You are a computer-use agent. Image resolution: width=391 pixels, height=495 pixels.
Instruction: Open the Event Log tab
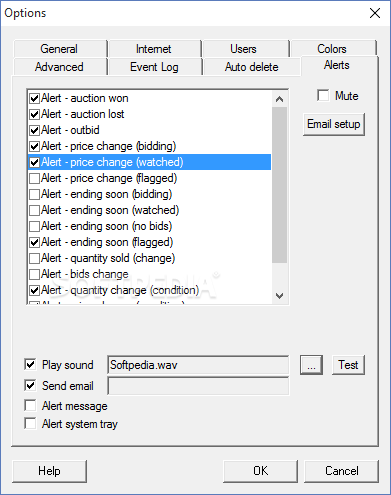[x=154, y=67]
